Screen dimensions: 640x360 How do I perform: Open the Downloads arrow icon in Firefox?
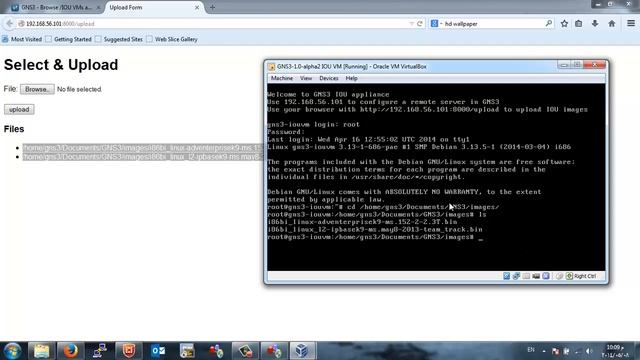595,24
